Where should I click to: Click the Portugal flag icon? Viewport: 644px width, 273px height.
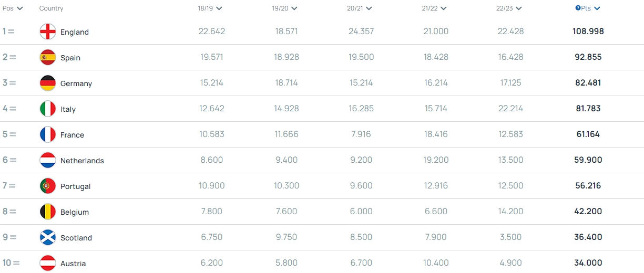coord(48,186)
